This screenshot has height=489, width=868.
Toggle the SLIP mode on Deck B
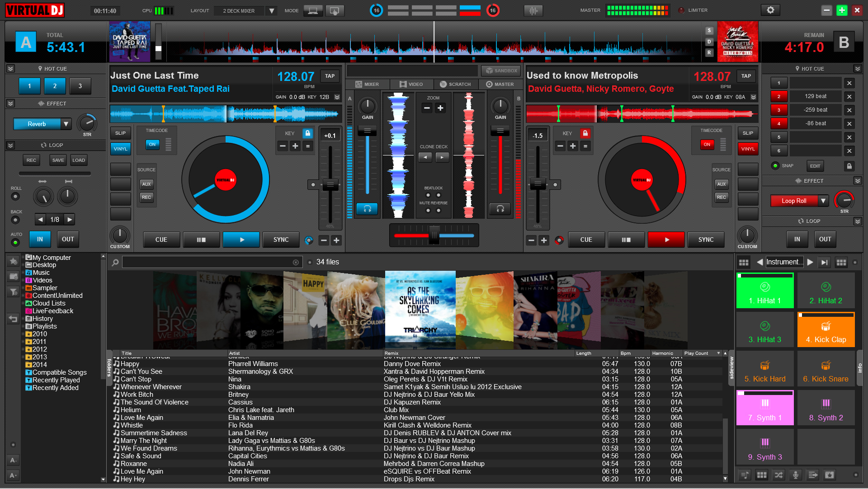747,133
